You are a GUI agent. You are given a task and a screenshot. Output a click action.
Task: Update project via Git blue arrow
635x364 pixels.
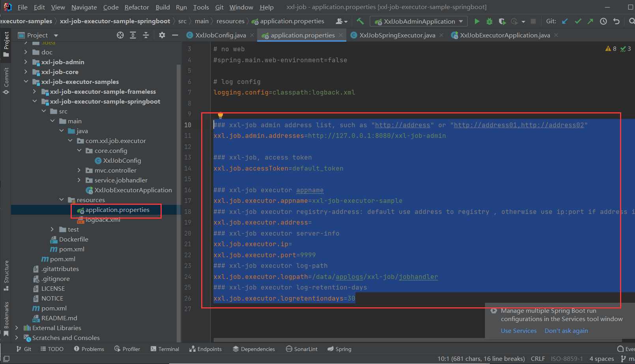(565, 21)
